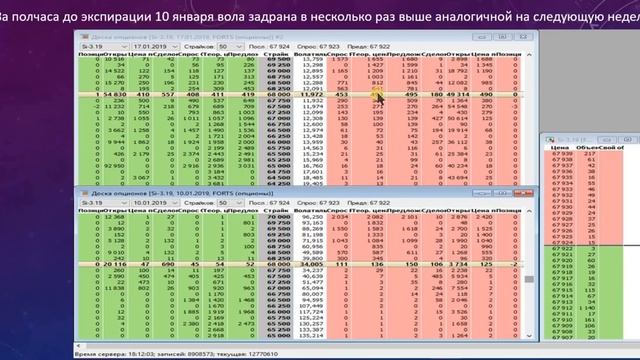This screenshot has height=360, width=640.
Task: Click the order book window's title icon
Action: (550, 140)
